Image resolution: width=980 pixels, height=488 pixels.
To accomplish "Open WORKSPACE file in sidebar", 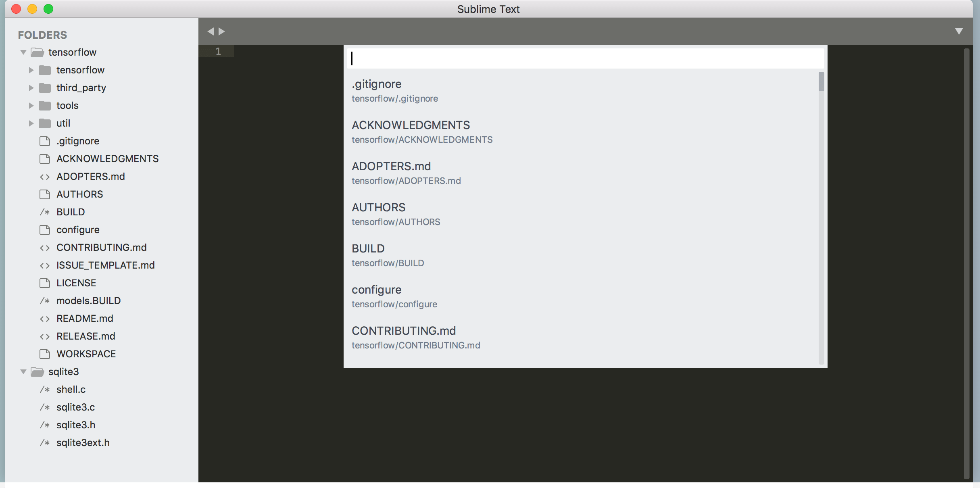I will (86, 354).
